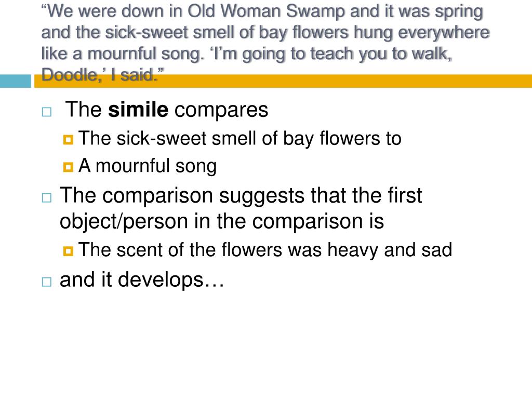Screen dimensions: 532x399
Task: Click the title quote line starting 'We were down in Old Woman Swamp'
Action: (262, 12)
